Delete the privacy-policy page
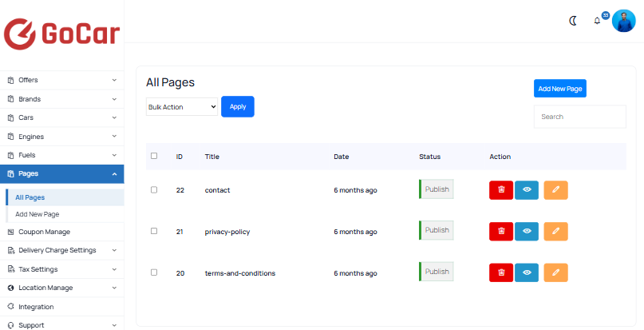Viewport: 644px width, 330px height. click(501, 231)
